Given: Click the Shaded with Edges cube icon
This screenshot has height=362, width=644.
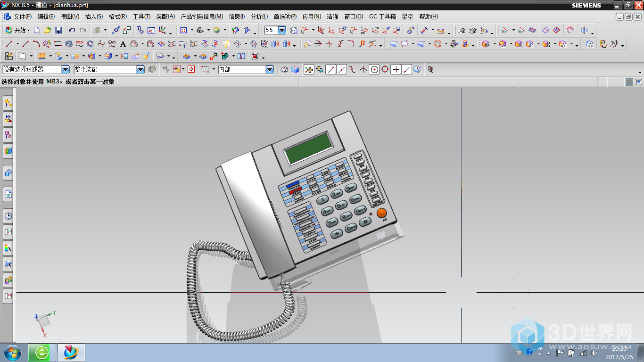Looking at the screenshot, I should [295, 69].
